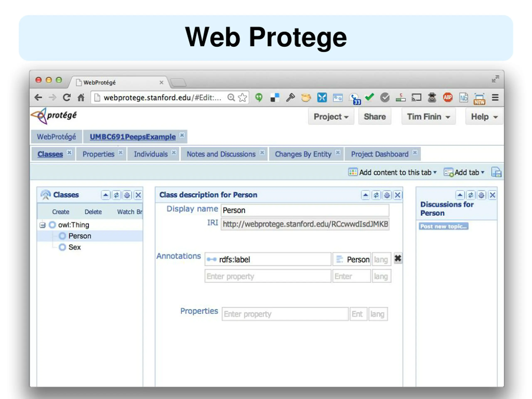The image size is (532, 399).
Task: Select owl:Thing in the class tree
Action: point(74,225)
